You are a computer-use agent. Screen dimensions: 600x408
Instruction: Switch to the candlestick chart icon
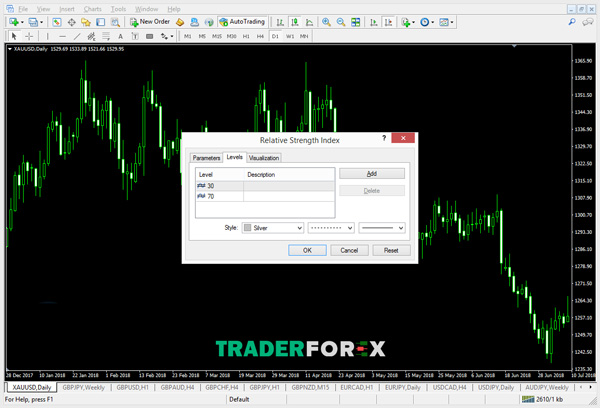click(295, 22)
